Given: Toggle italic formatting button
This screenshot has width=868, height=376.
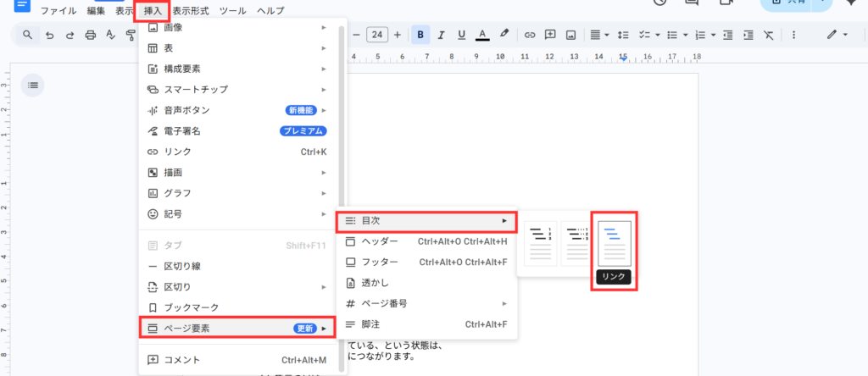Looking at the screenshot, I should pyautogui.click(x=441, y=35).
